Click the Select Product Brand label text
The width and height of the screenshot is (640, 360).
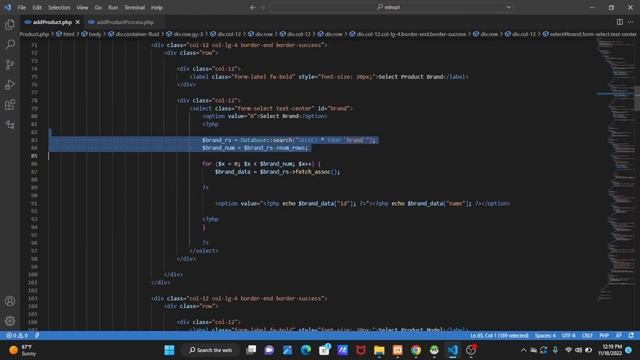pyautogui.click(x=410, y=77)
